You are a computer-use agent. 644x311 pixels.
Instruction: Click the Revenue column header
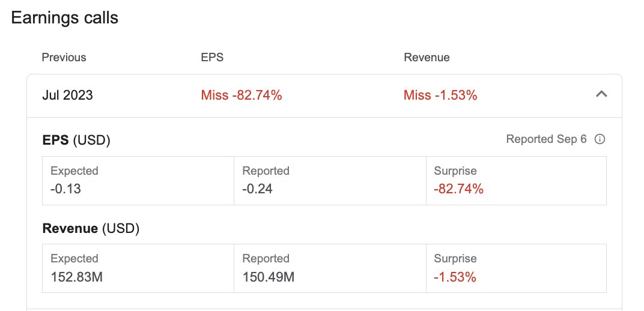427,58
